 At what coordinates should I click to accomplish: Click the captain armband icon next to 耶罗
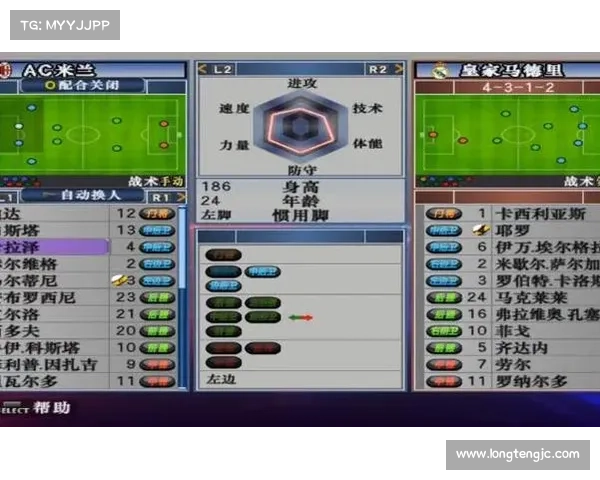(x=481, y=230)
